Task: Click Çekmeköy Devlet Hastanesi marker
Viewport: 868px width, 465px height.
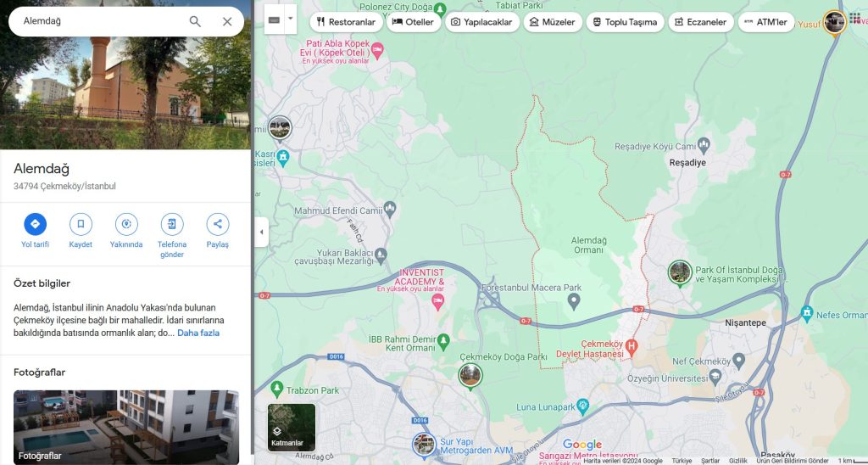Action: 631,348
